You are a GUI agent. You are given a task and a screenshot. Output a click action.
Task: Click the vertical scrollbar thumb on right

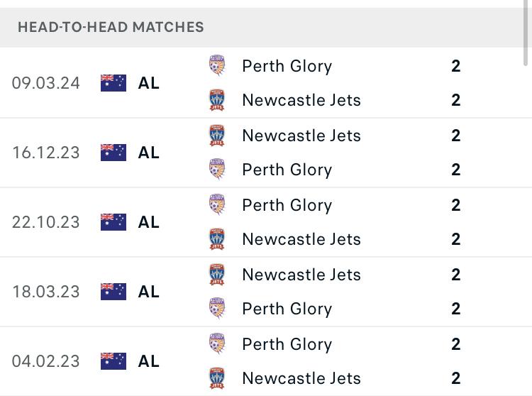525,32
